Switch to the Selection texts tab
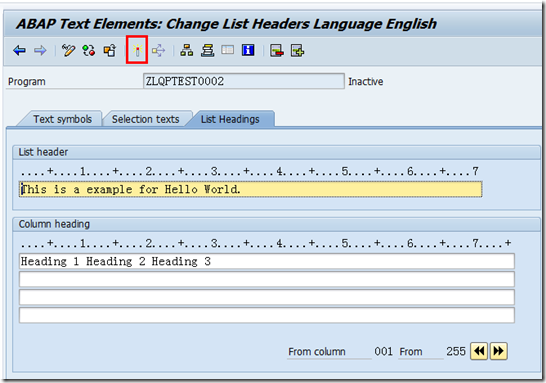Image resolution: width=546 pixels, height=383 pixels. [x=145, y=119]
